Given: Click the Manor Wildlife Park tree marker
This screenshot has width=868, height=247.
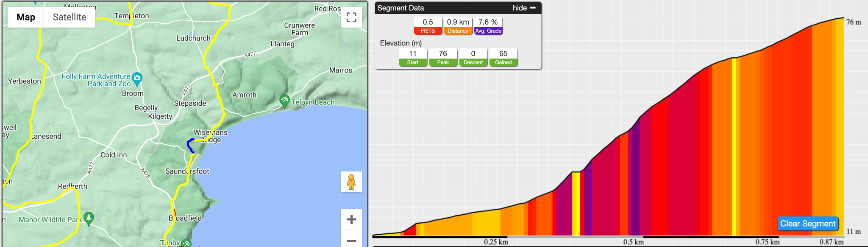Looking at the screenshot, I should (88, 219).
